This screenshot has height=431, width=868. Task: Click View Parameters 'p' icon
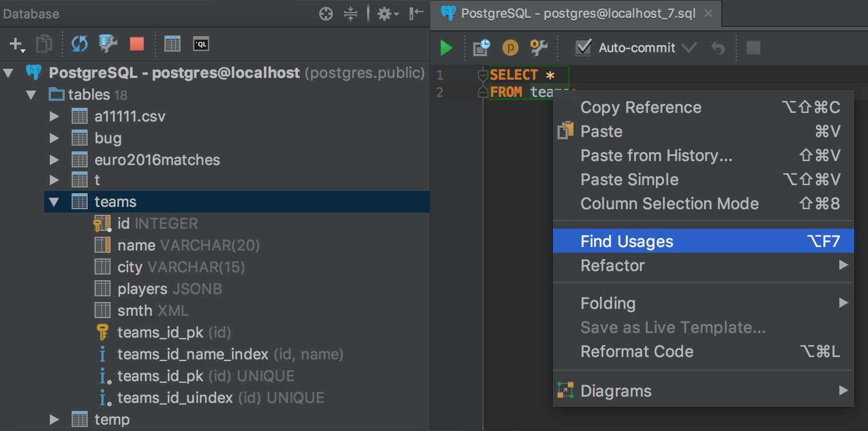(x=510, y=48)
